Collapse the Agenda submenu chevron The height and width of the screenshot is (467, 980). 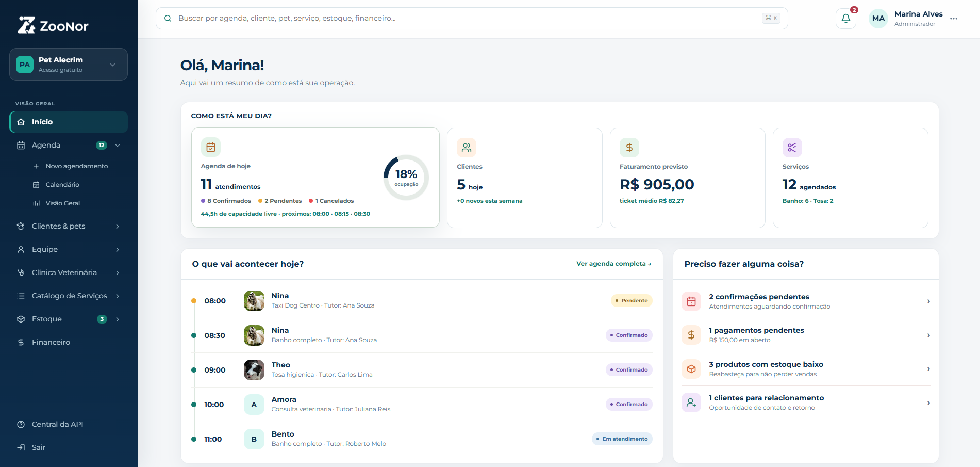[118, 146]
